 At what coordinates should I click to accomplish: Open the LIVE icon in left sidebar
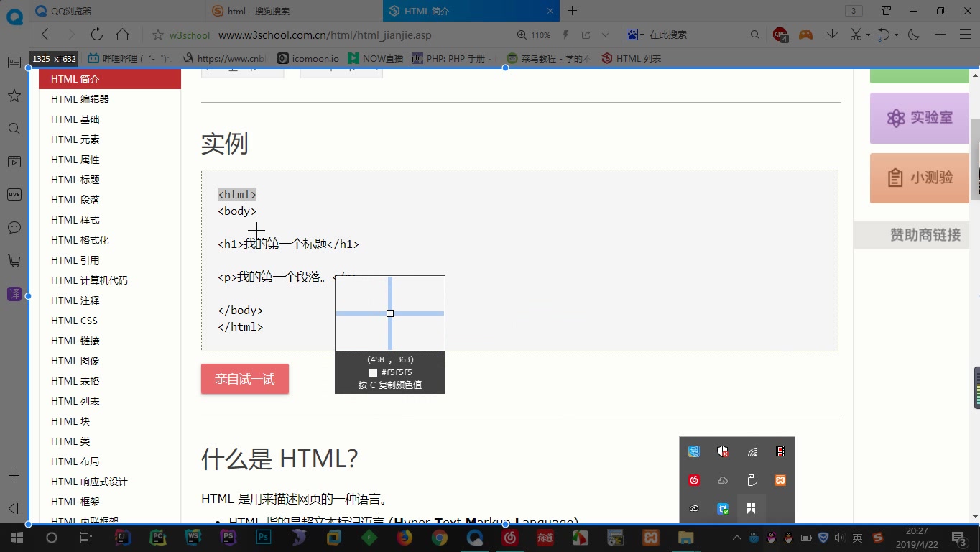pyautogui.click(x=14, y=194)
